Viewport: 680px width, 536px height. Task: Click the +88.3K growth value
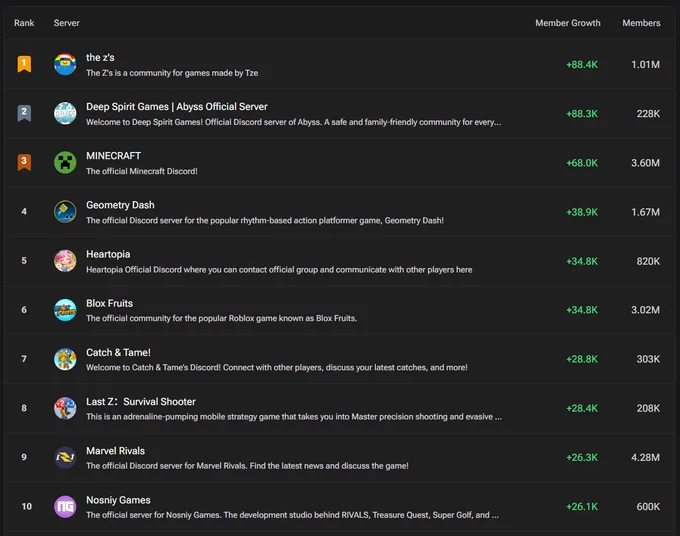point(582,114)
